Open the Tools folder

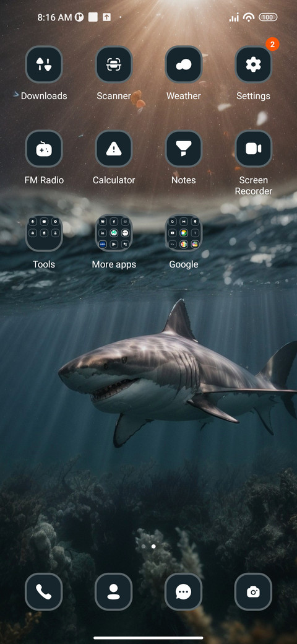click(x=44, y=233)
